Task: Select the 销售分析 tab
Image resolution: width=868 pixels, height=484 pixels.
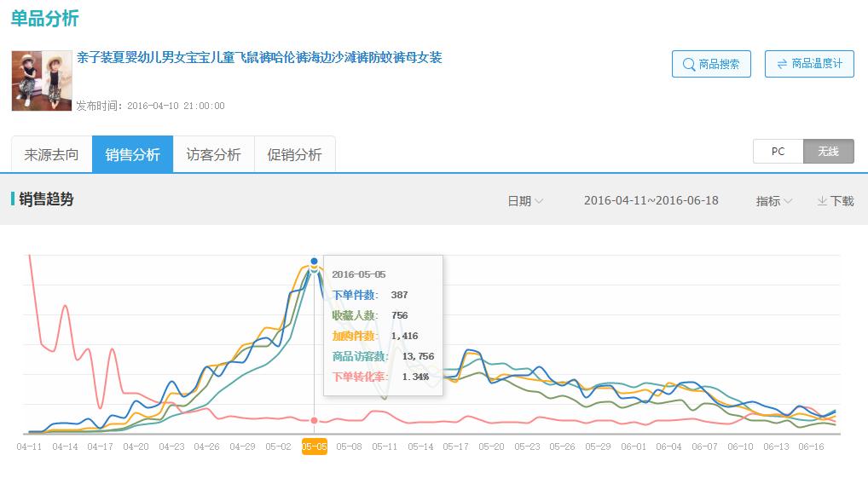Action: click(132, 155)
